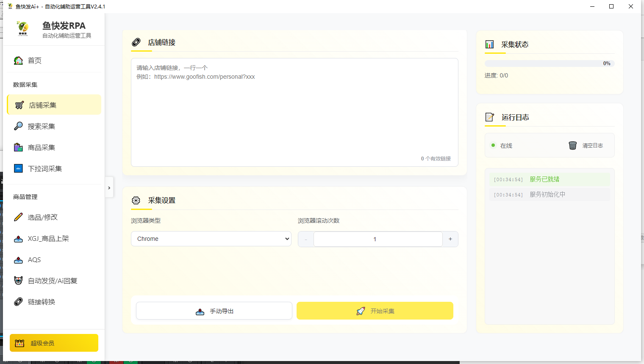Screen dimensions: 644x364
Task: Open 商品采集 via its bag icon
Action: [18, 147]
